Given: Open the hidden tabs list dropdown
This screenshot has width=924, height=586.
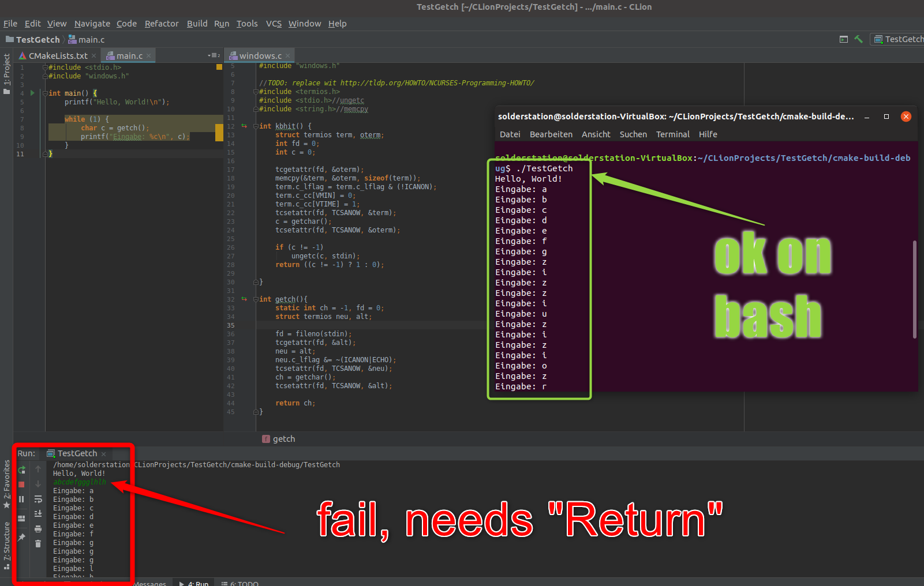Looking at the screenshot, I should pyautogui.click(x=214, y=55).
